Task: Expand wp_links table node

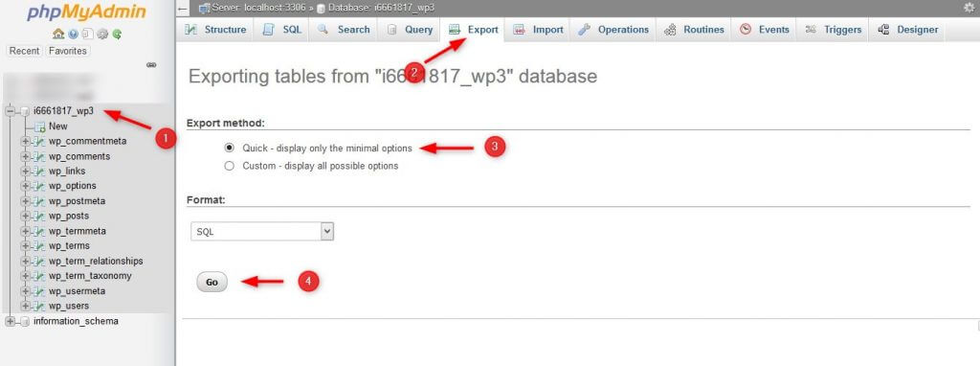Action: (x=26, y=172)
